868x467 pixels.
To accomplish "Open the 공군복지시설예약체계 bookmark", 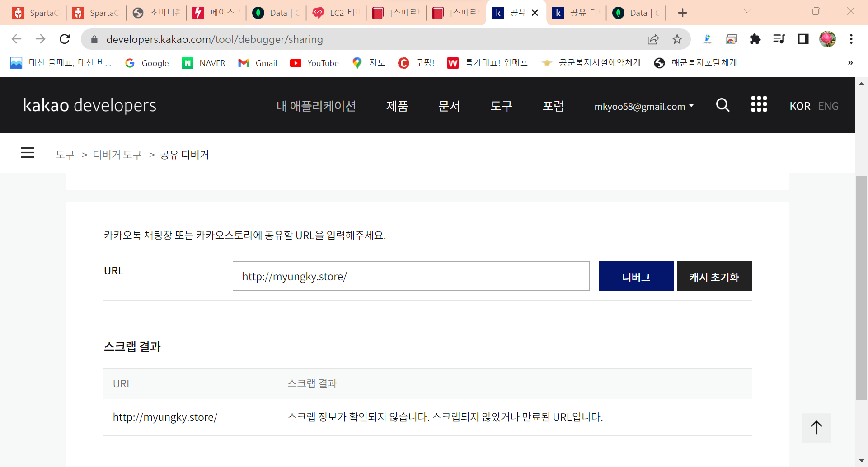I will pos(591,63).
